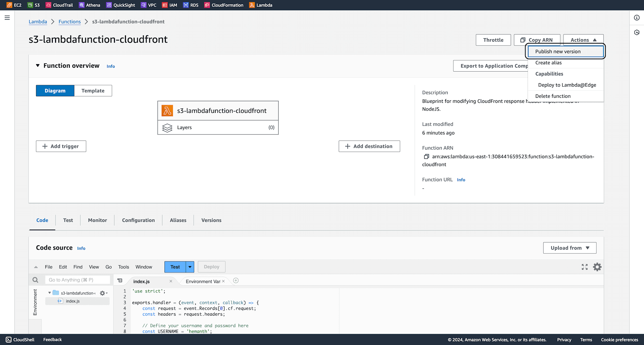Click the search magnifier icon in the editor

point(35,280)
